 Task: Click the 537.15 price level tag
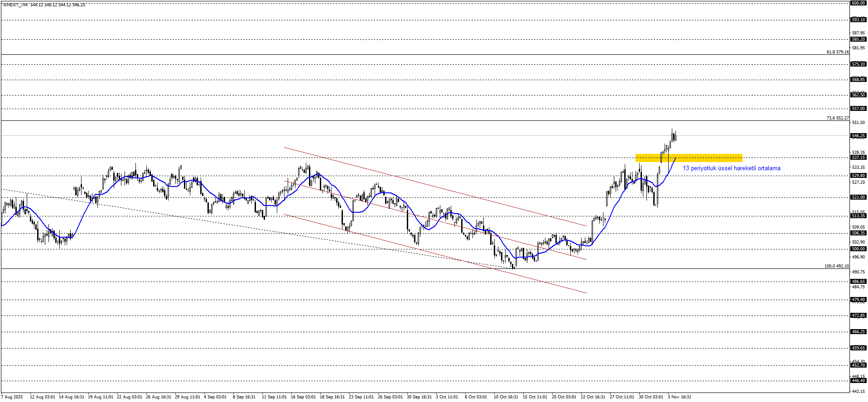click(858, 158)
